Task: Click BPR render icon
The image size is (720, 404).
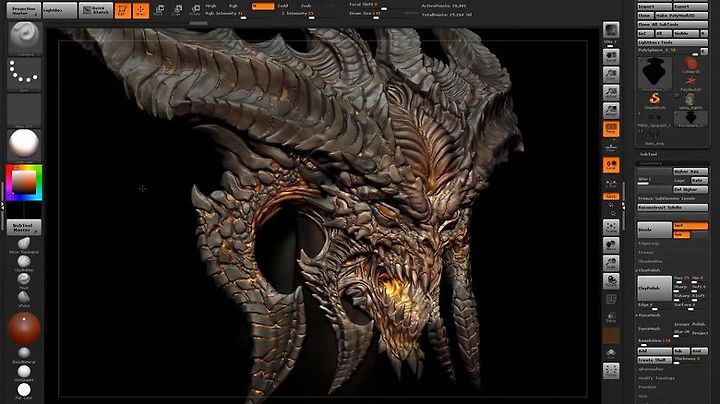Action: pos(611,30)
